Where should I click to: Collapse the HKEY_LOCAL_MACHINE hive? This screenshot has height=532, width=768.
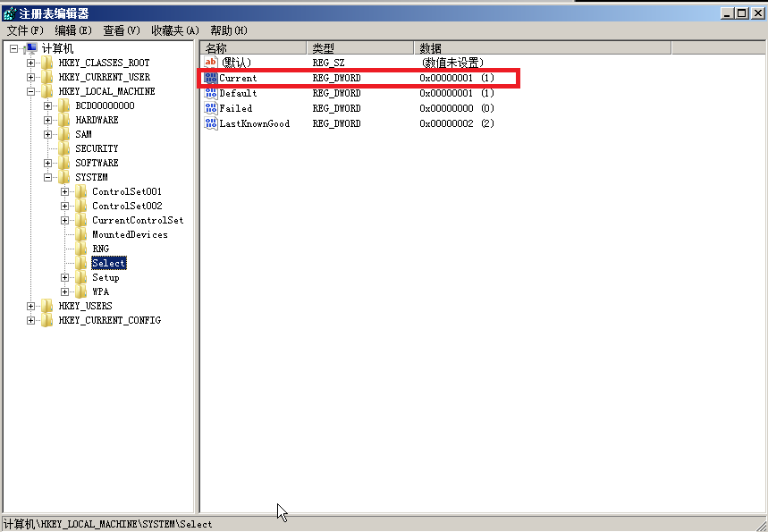31,91
